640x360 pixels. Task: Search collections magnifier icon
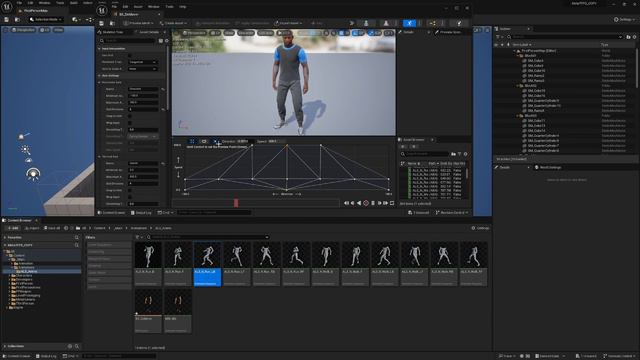pyautogui.click(x=77, y=346)
